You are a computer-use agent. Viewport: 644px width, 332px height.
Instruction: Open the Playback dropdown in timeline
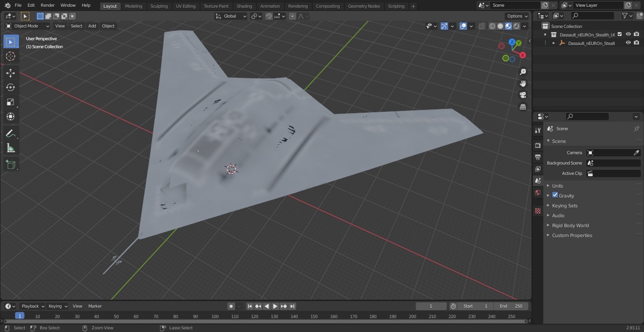click(x=33, y=306)
